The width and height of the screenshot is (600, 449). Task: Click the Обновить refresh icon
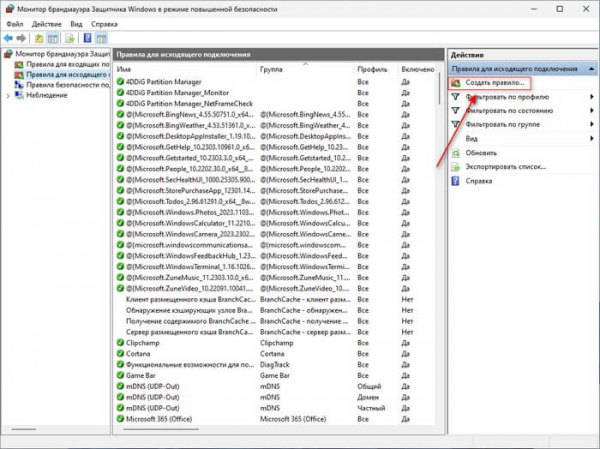(456, 153)
